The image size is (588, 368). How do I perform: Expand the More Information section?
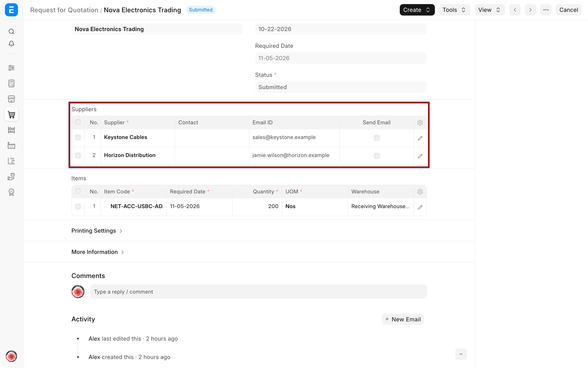pos(98,252)
